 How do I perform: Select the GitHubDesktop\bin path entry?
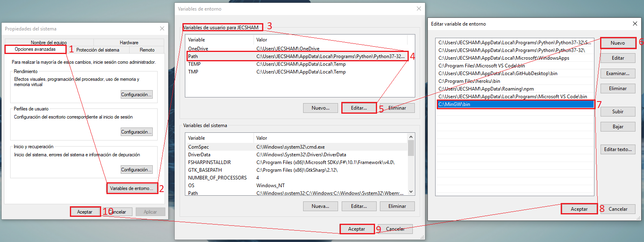pos(515,73)
